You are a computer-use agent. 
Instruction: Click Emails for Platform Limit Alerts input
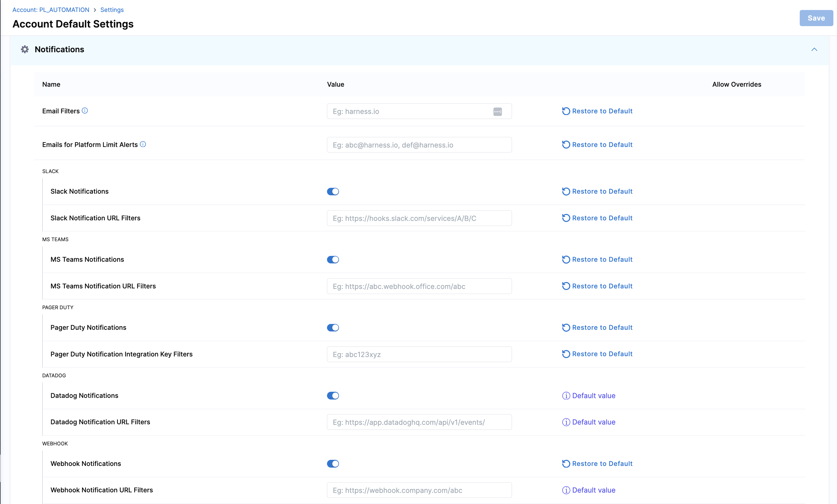[419, 145]
